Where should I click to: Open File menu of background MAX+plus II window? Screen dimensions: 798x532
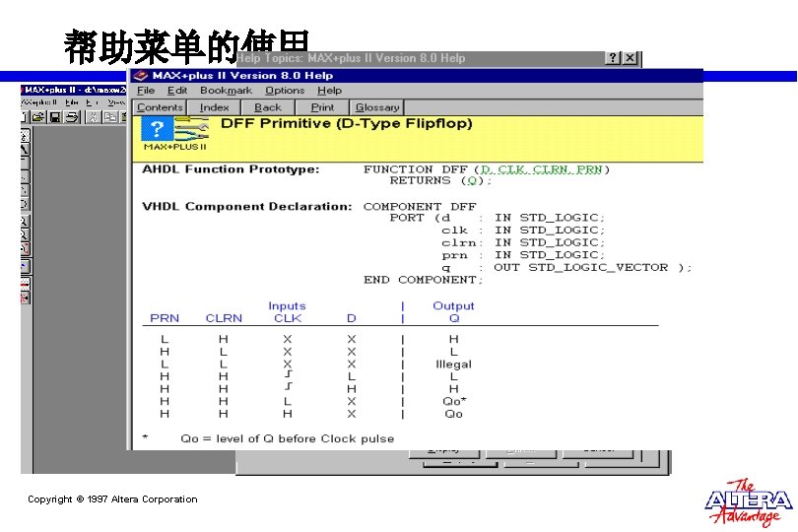(71, 102)
